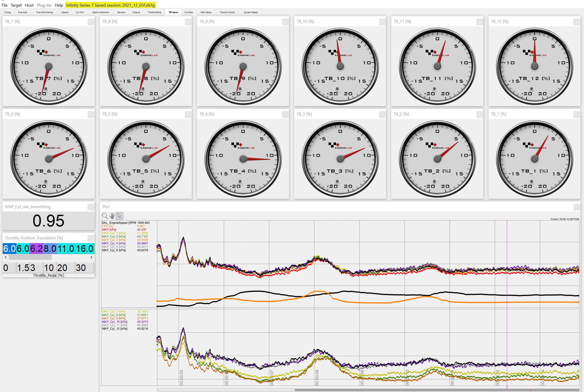Close the MAP_Cyl_raw_smoothing panel
Image resolution: width=584 pixels, height=392 pixels.
tap(91, 207)
